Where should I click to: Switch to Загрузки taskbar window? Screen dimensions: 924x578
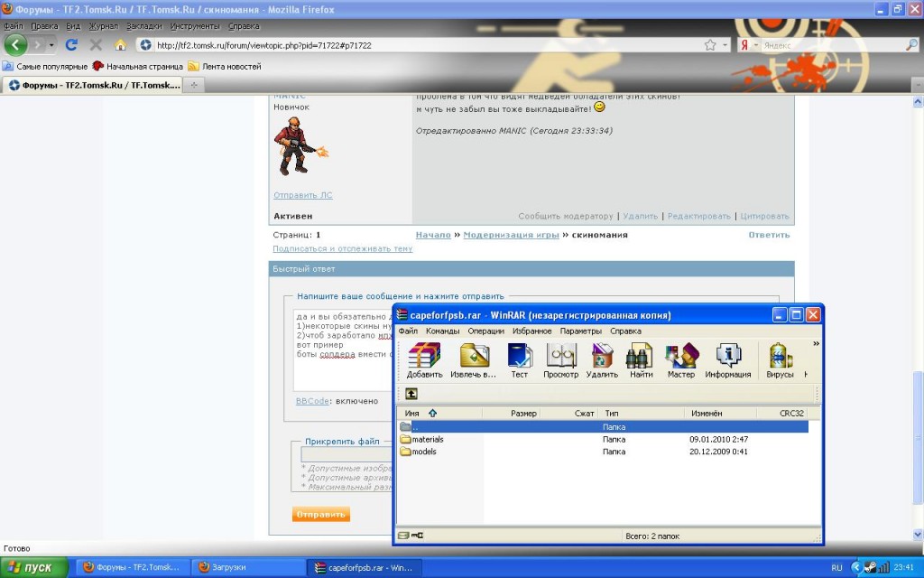(249, 567)
